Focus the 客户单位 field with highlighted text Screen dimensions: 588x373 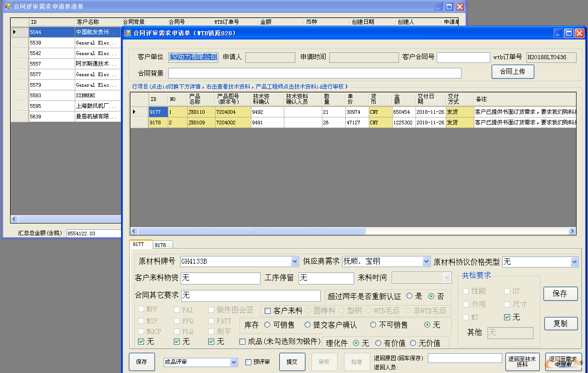[193, 57]
